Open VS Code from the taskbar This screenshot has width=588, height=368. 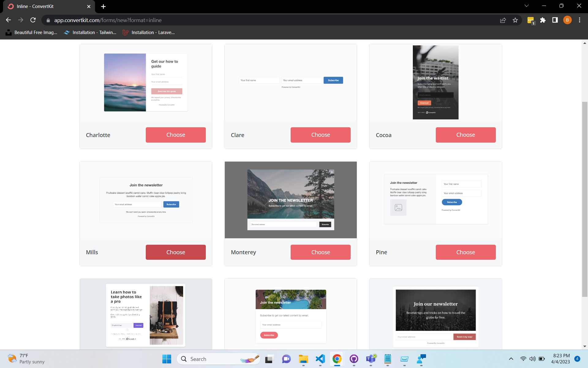pyautogui.click(x=320, y=359)
